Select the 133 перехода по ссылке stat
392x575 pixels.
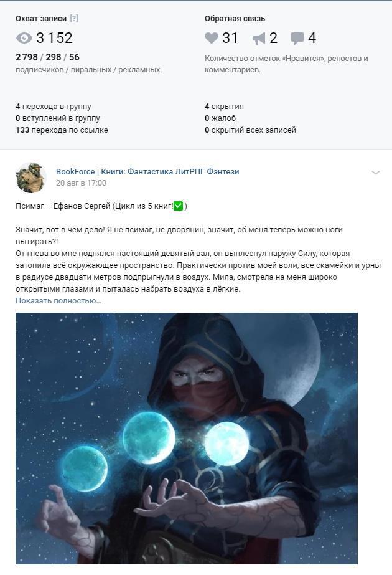point(62,130)
